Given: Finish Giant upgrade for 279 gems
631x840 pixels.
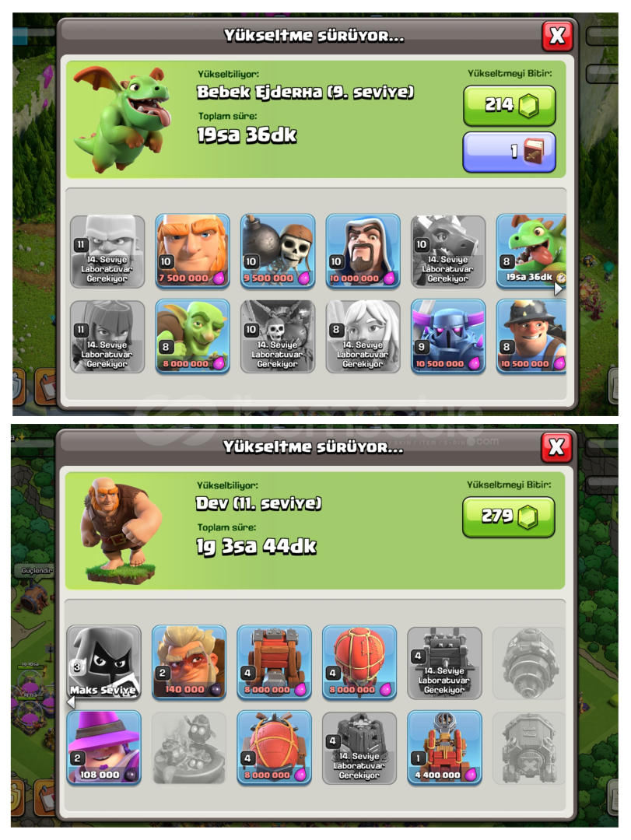Looking at the screenshot, I should coord(508,517).
